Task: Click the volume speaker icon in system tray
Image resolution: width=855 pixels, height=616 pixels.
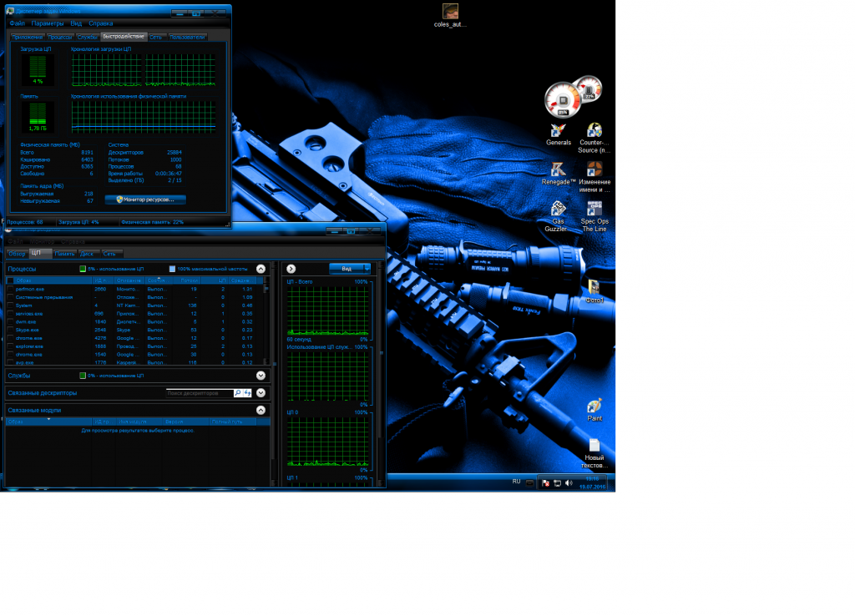Action: (x=569, y=482)
